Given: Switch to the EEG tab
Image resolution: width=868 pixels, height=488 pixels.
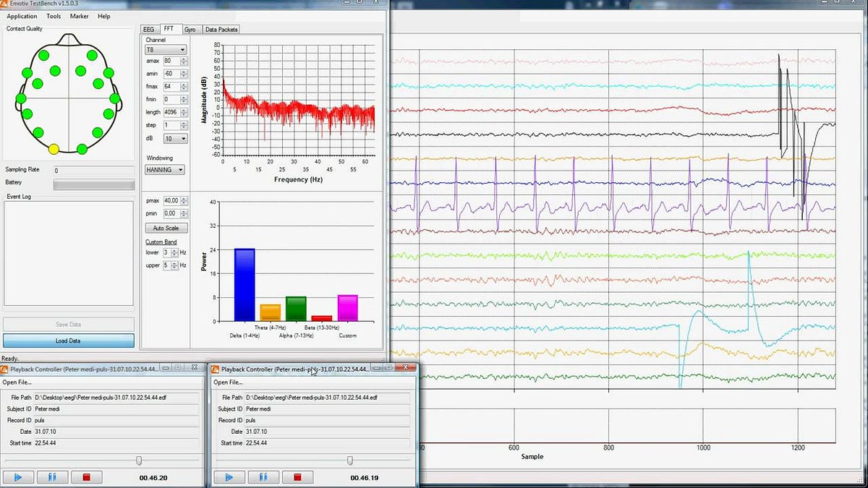Looking at the screenshot, I should 148,29.
